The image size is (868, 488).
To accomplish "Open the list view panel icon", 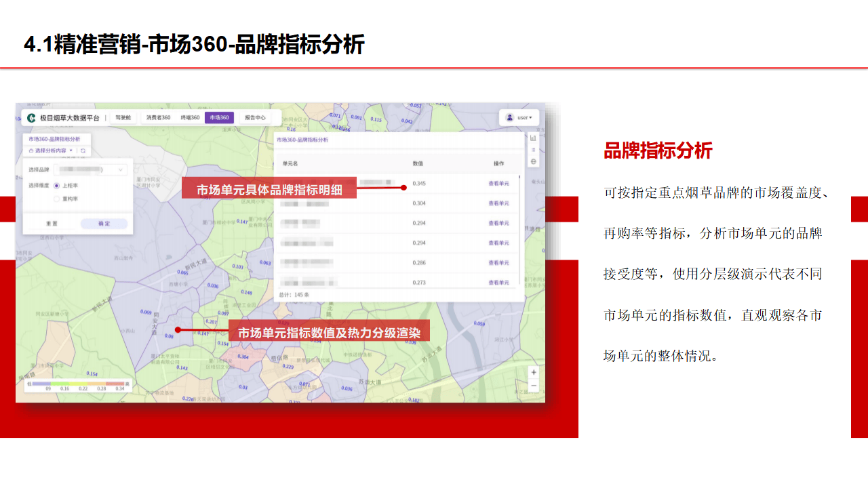I will coord(534,149).
